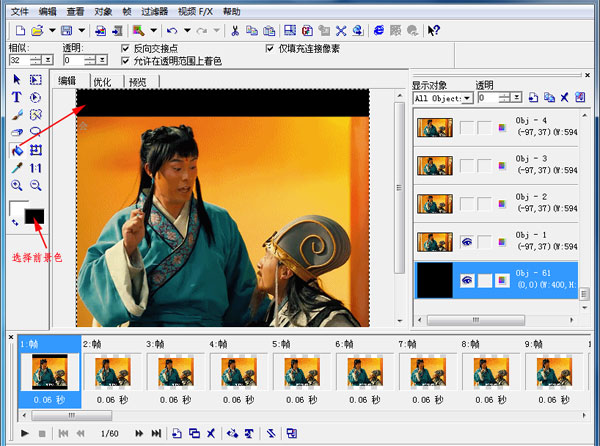Screen dimensions: 600x446
Task: Click the New file icon in toolbar
Action: click(20, 31)
